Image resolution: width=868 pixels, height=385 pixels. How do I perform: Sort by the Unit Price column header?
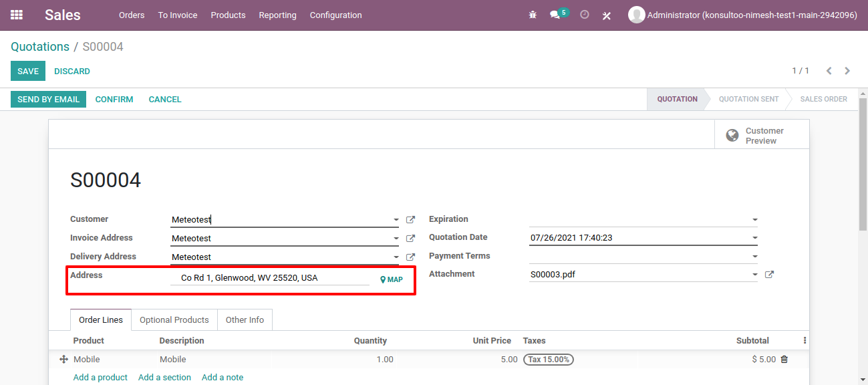click(x=492, y=341)
